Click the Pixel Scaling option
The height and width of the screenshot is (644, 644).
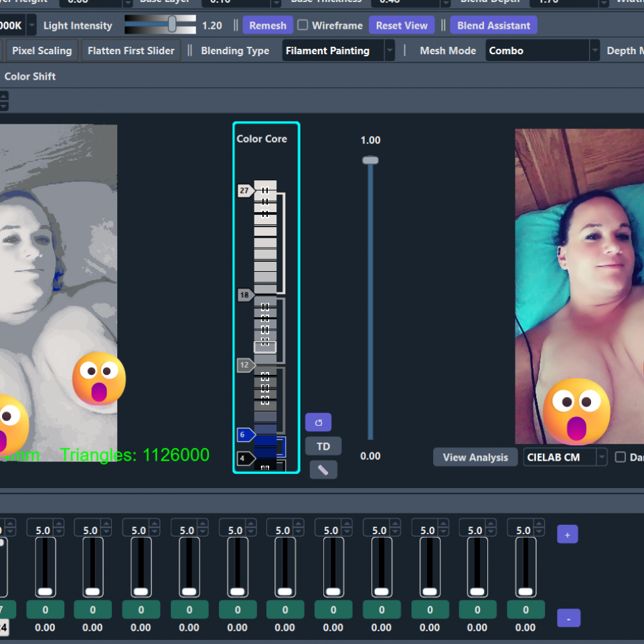(41, 50)
